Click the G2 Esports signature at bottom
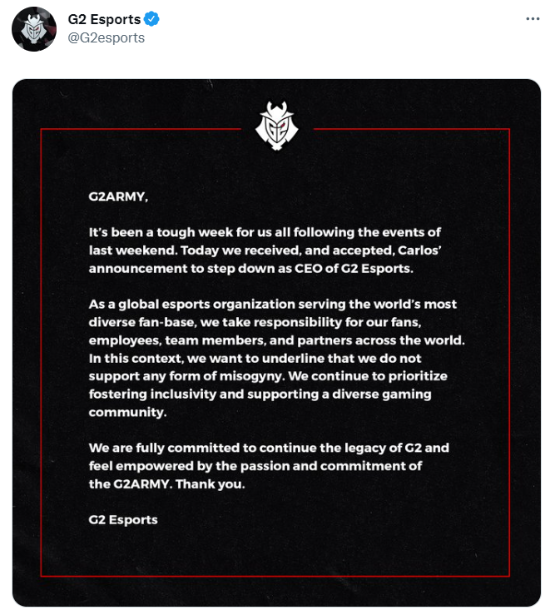This screenshot has height=610, width=550. 123,520
